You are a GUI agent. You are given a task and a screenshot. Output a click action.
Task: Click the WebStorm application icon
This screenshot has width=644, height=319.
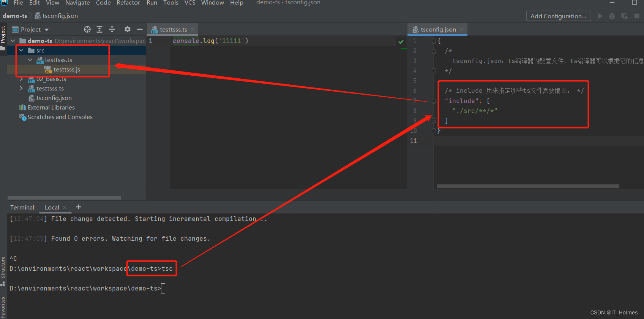(4, 3)
